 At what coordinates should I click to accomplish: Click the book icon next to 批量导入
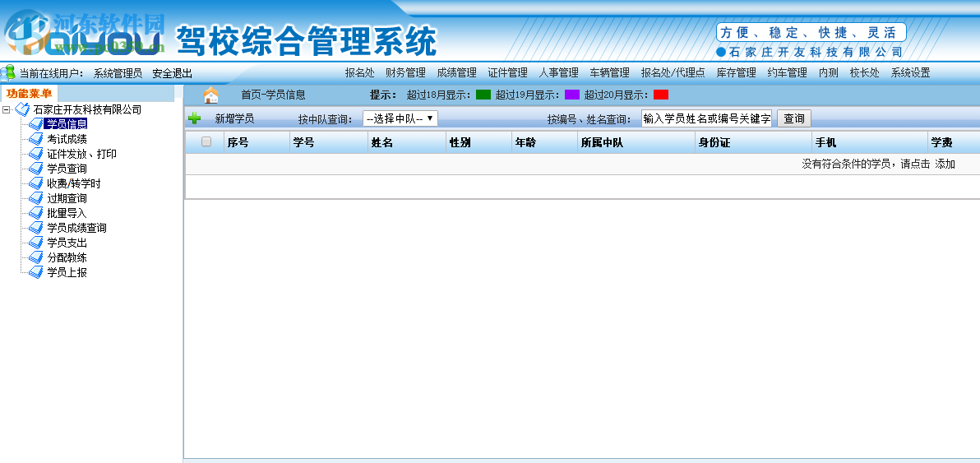36,213
